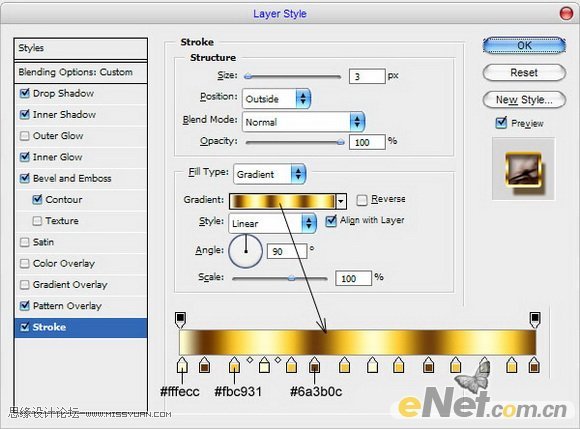Check the Reverse gradient option

(362, 200)
